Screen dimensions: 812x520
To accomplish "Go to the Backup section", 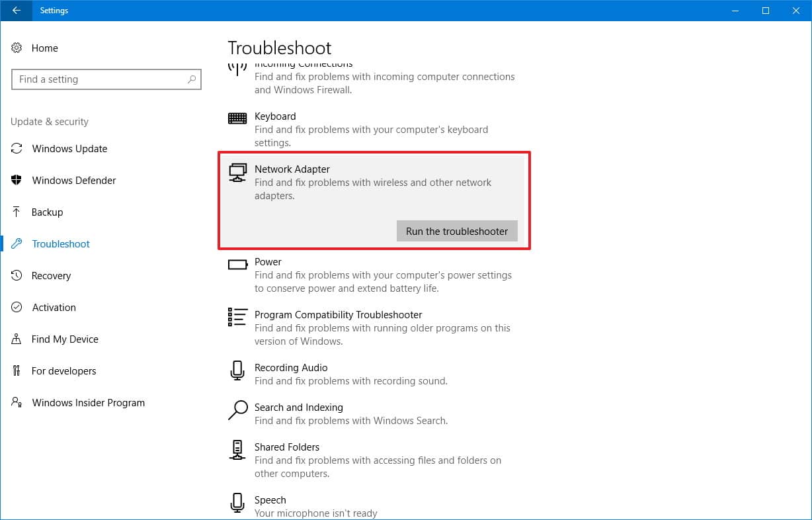I will click(47, 212).
